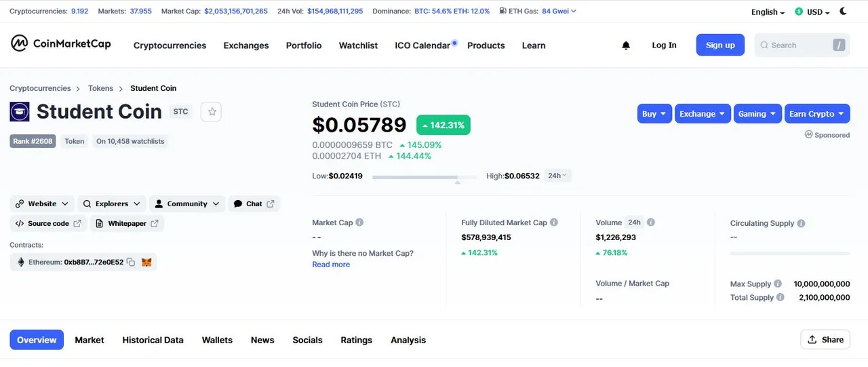Open the Source code link
This screenshot has width=868, height=367.
[48, 223]
